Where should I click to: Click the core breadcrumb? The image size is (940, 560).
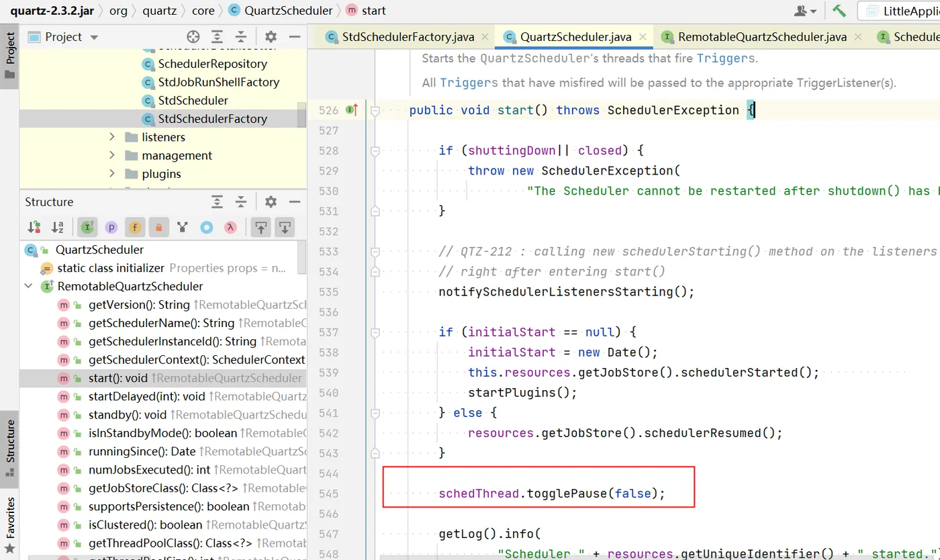pyautogui.click(x=203, y=11)
